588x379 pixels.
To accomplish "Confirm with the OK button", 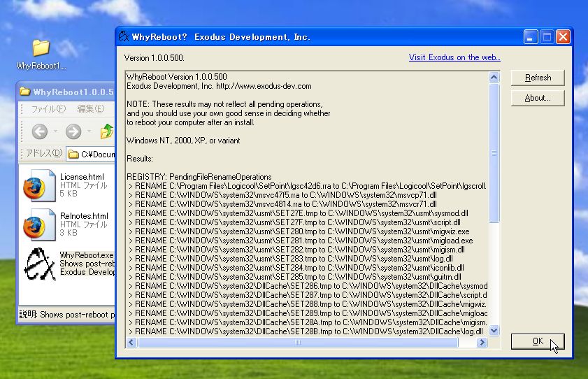I will (538, 341).
